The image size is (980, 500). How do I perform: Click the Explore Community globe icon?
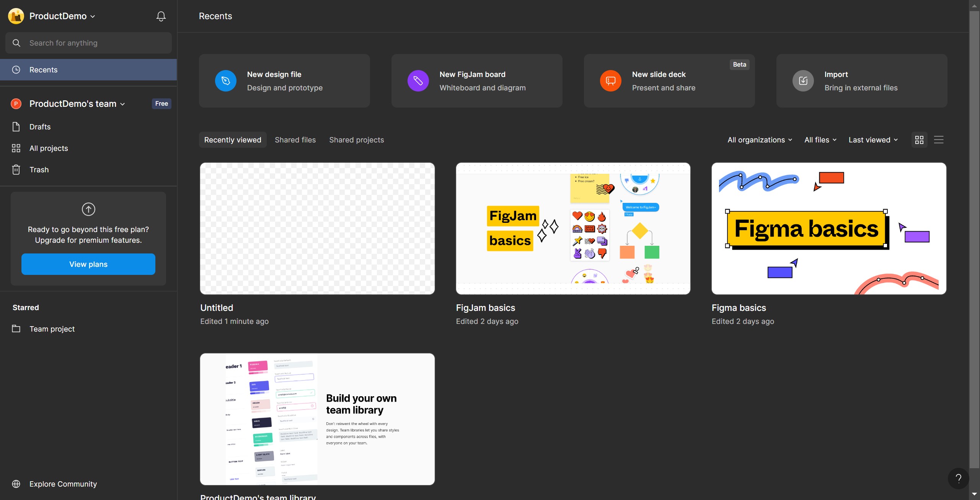point(16,484)
